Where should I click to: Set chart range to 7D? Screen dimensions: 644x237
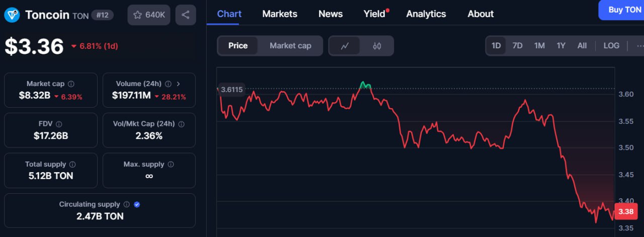pyautogui.click(x=517, y=46)
